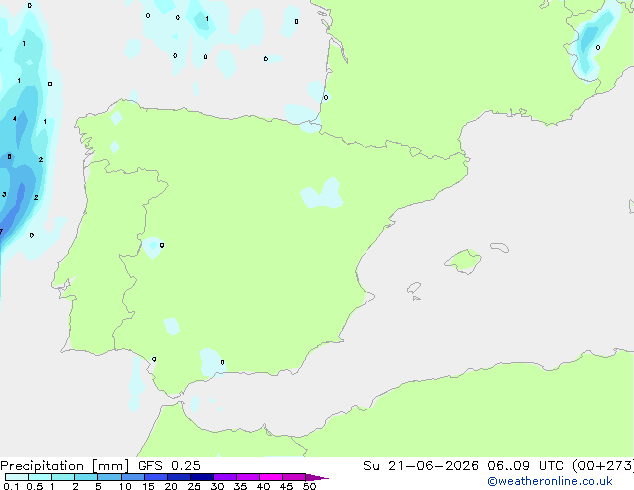Image resolution: width=634 pixels, height=490 pixels.
Task: Select the legend swatch between 30 and 35
Action: pyautogui.click(x=225, y=477)
